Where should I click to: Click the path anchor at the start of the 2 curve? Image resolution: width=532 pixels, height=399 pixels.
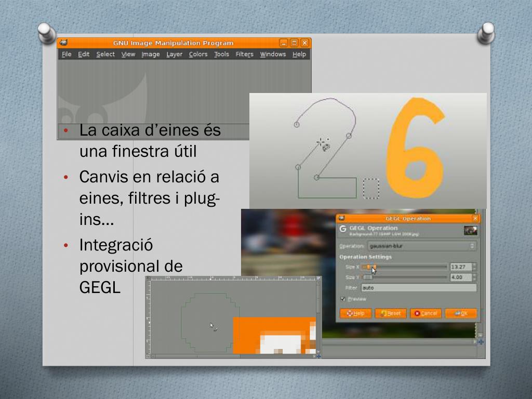[x=297, y=125]
